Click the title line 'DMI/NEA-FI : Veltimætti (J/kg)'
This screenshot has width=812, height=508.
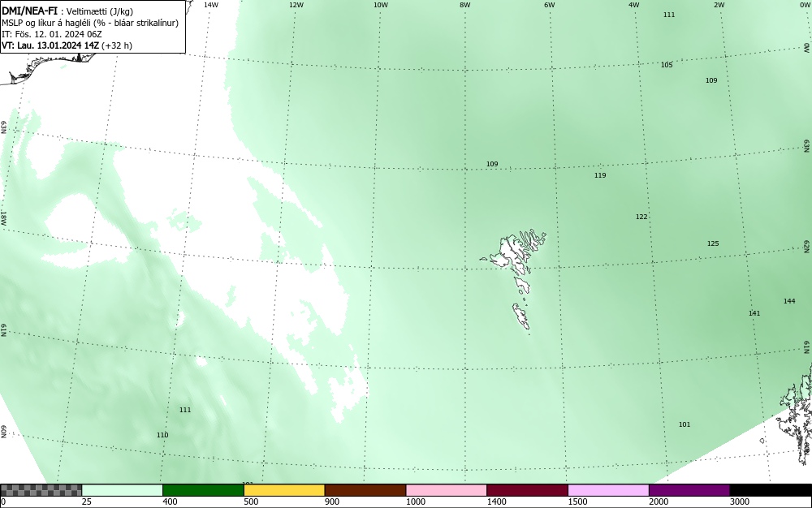pyautogui.click(x=67, y=11)
